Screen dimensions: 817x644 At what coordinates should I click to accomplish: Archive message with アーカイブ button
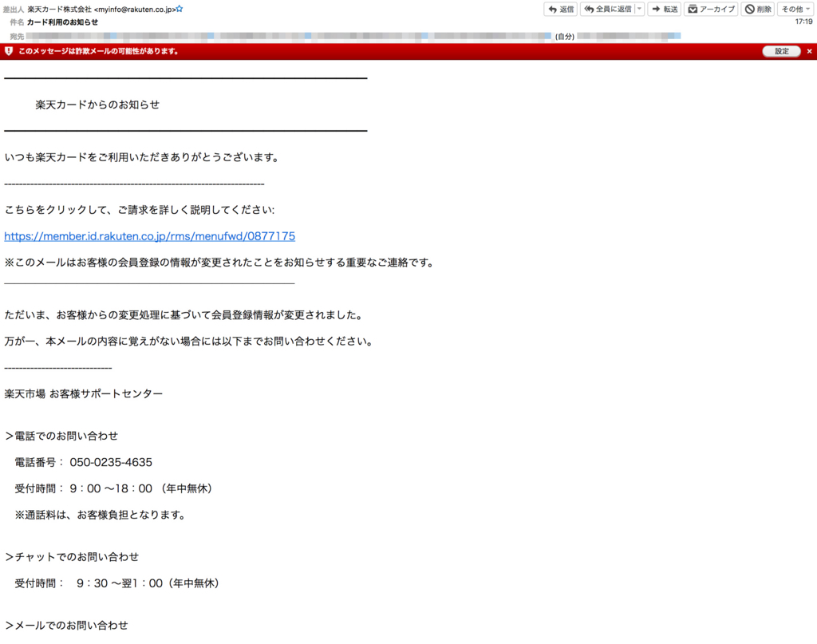[x=711, y=9]
